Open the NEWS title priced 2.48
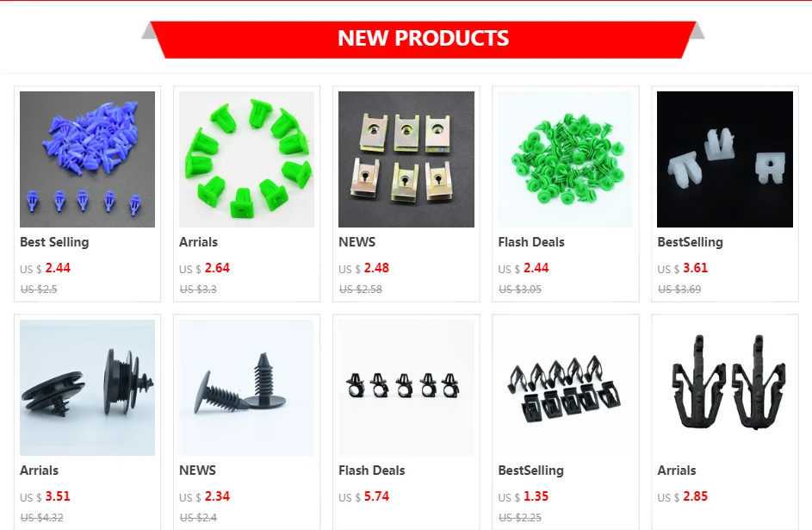The height and width of the screenshot is (530, 812). pos(356,242)
